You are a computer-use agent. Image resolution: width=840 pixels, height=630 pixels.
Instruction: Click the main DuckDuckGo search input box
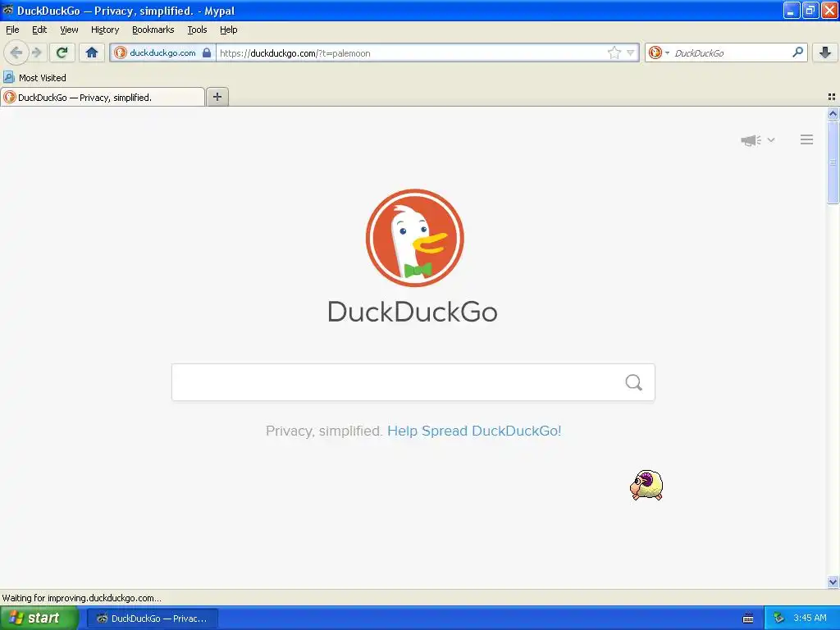coord(413,382)
